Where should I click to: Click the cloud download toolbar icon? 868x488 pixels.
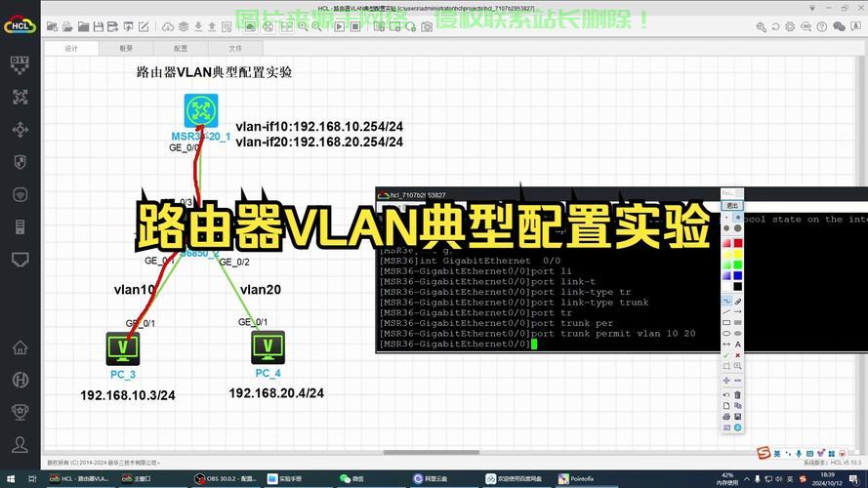pos(168,26)
